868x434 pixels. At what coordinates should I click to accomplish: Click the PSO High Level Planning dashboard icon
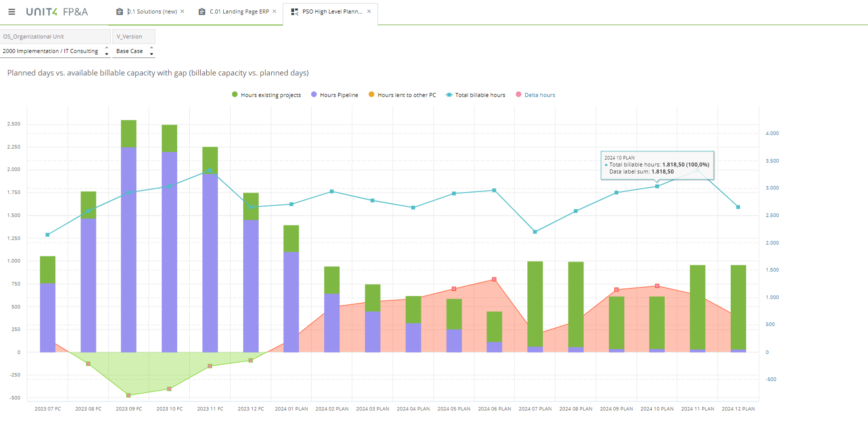click(295, 11)
